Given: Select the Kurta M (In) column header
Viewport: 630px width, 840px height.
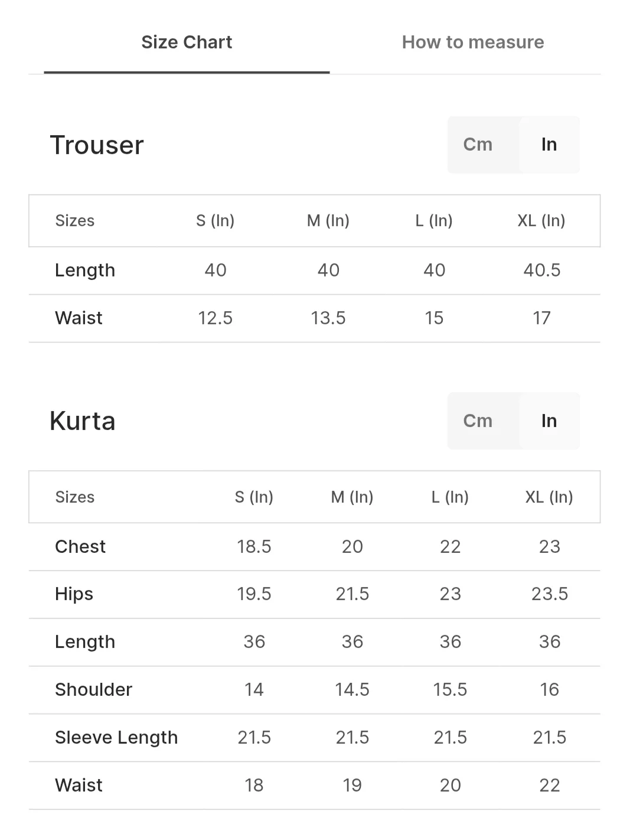Looking at the screenshot, I should [352, 497].
